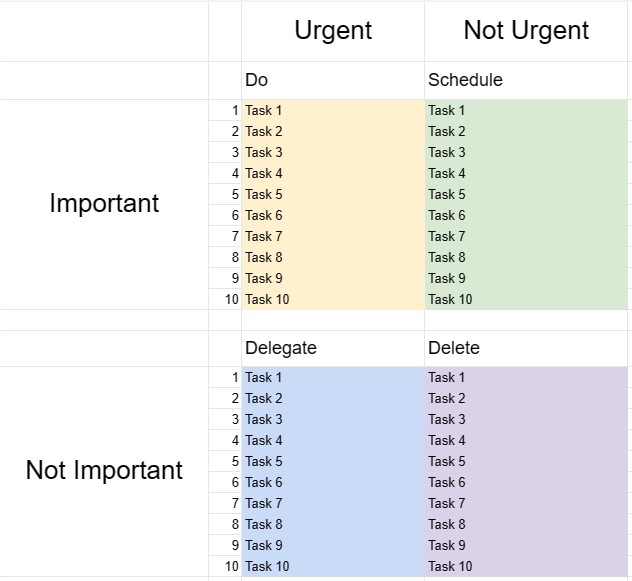
Task: Select Task 2 in the Delegate quadrant
Action: click(264, 398)
